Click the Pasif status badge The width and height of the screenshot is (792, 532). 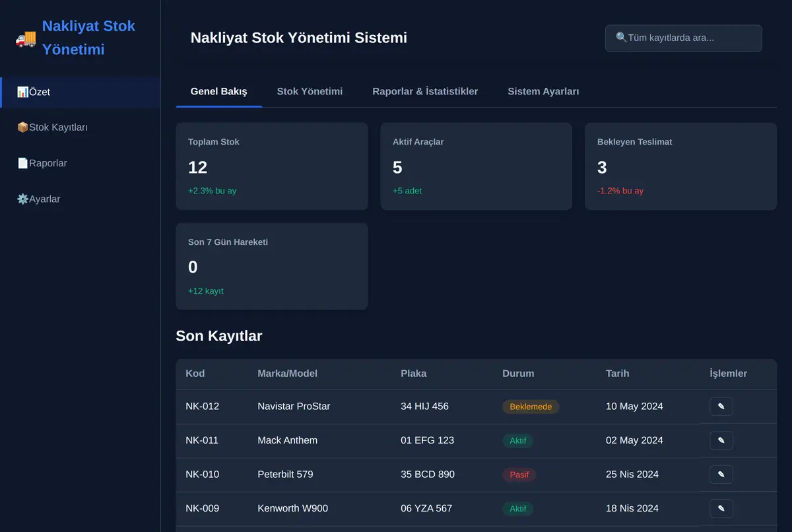(519, 475)
